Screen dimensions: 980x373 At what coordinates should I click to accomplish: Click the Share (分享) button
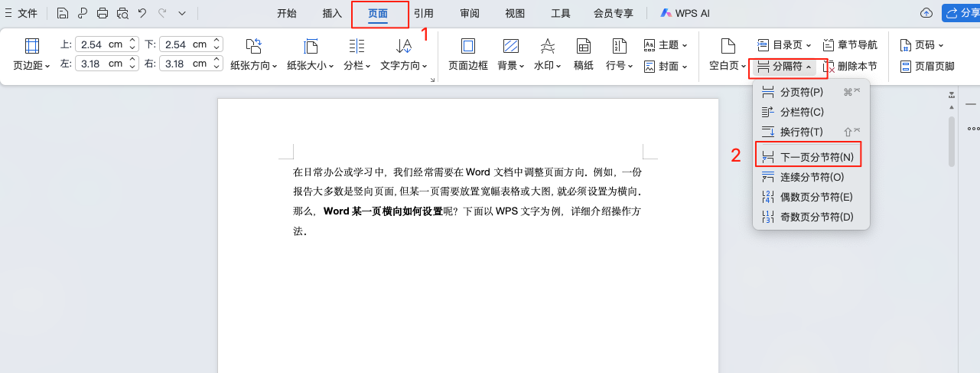(961, 13)
